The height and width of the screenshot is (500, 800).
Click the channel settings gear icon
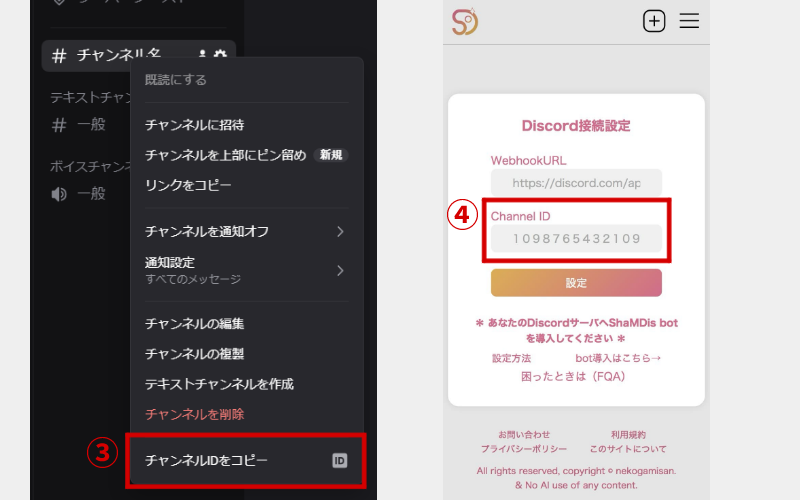tap(220, 54)
